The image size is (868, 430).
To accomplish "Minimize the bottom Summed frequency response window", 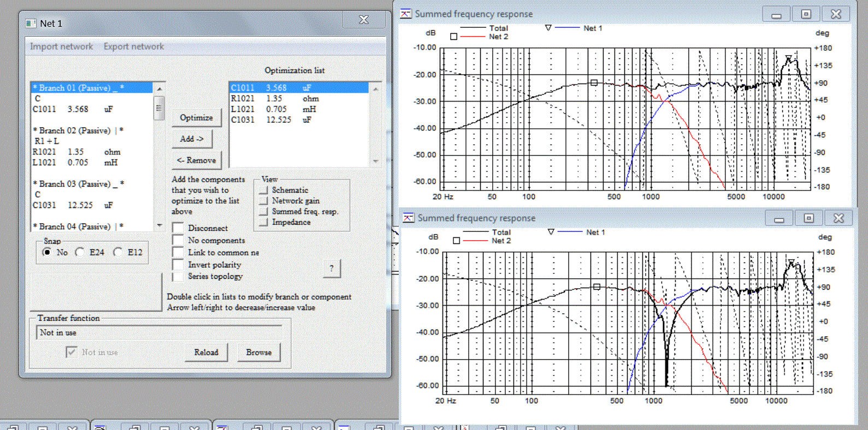I will click(780, 218).
